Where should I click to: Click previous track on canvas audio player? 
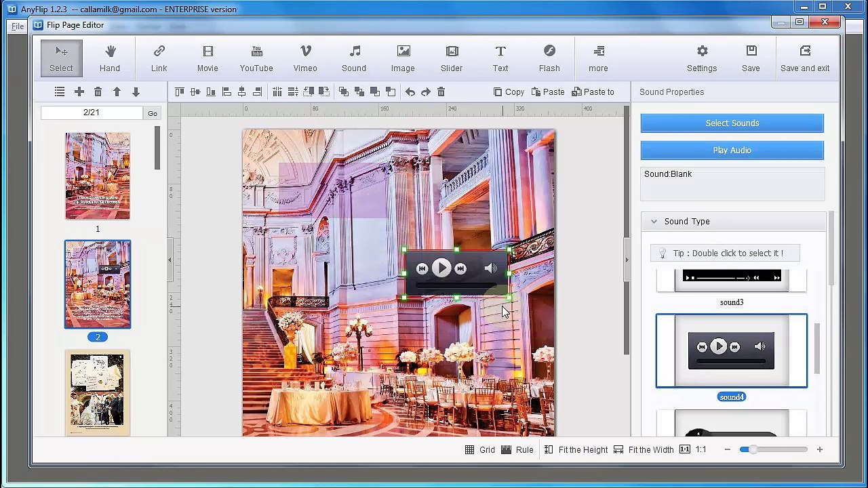click(422, 268)
